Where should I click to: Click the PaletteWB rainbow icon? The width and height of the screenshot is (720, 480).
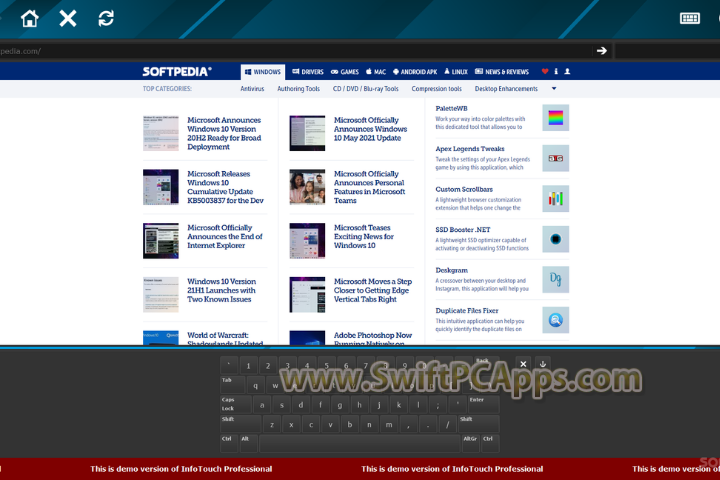pos(556,118)
